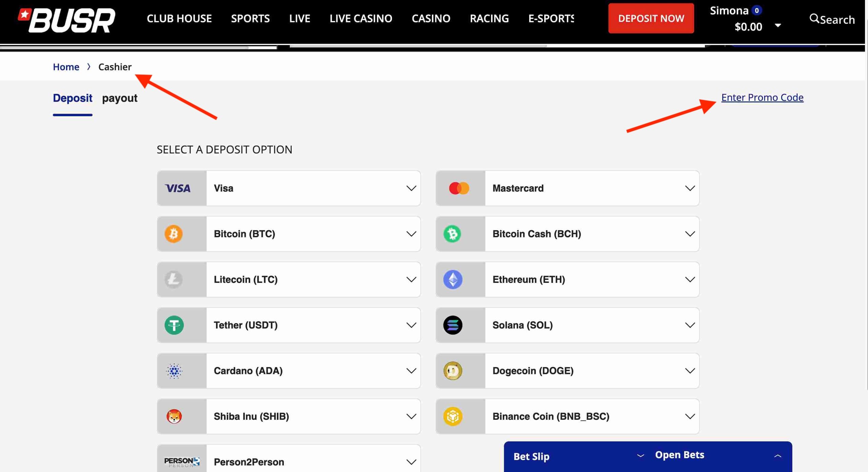Select the Dogecoin icon
The width and height of the screenshot is (868, 472).
pos(453,371)
